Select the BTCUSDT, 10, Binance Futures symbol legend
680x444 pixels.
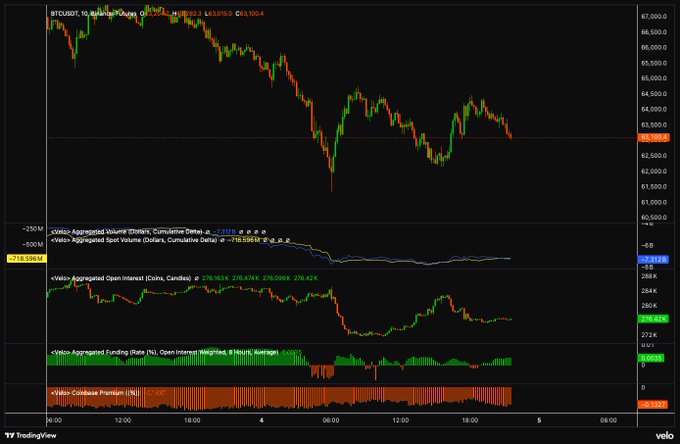coord(93,13)
